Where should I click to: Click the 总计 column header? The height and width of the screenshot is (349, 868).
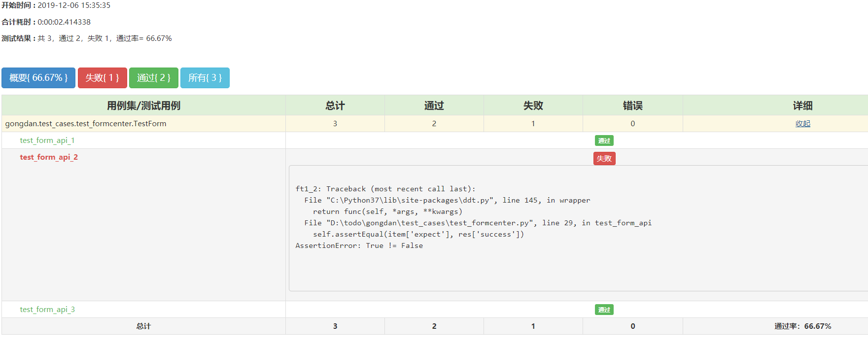335,105
